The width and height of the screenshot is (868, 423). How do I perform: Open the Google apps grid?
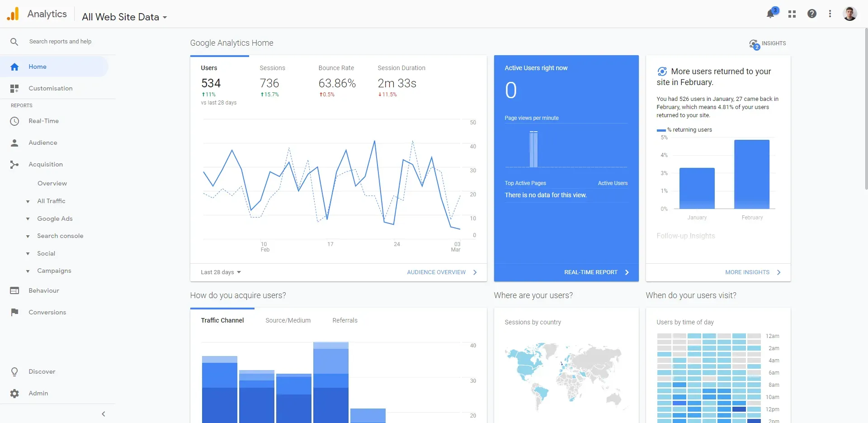pos(792,14)
